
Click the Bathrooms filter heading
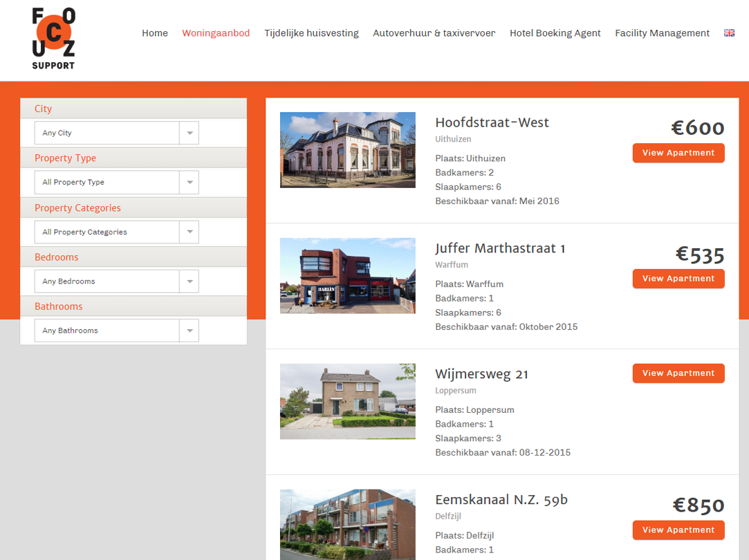[x=58, y=306]
